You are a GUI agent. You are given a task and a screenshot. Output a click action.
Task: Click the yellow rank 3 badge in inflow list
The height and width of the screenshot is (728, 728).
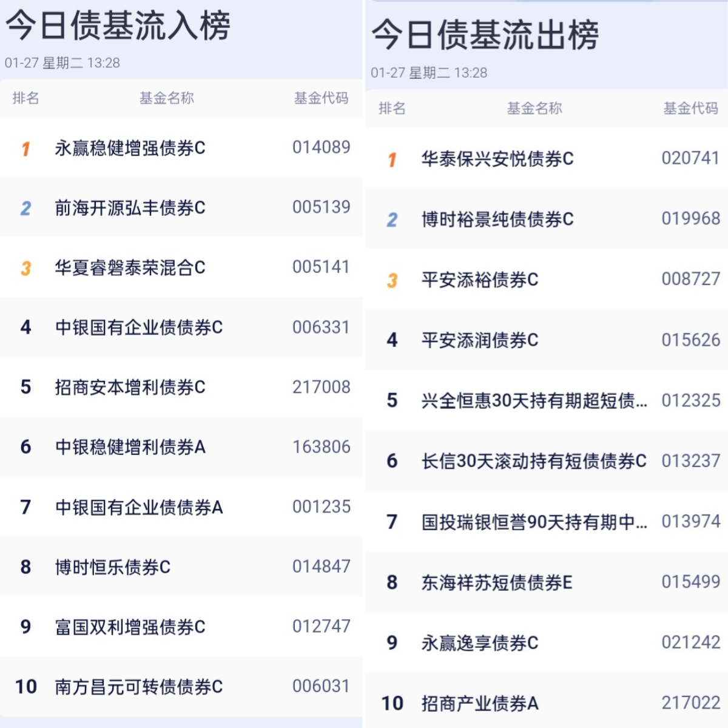point(25,268)
